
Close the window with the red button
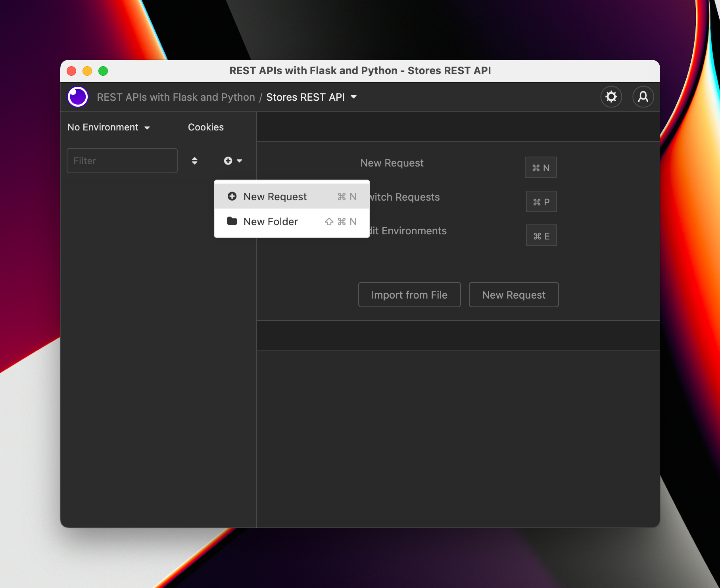[x=71, y=71]
